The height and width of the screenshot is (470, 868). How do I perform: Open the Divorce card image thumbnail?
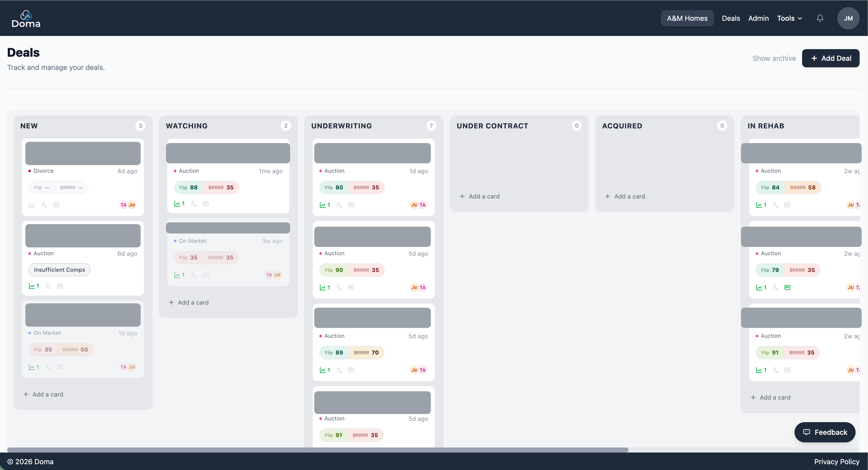(83, 153)
